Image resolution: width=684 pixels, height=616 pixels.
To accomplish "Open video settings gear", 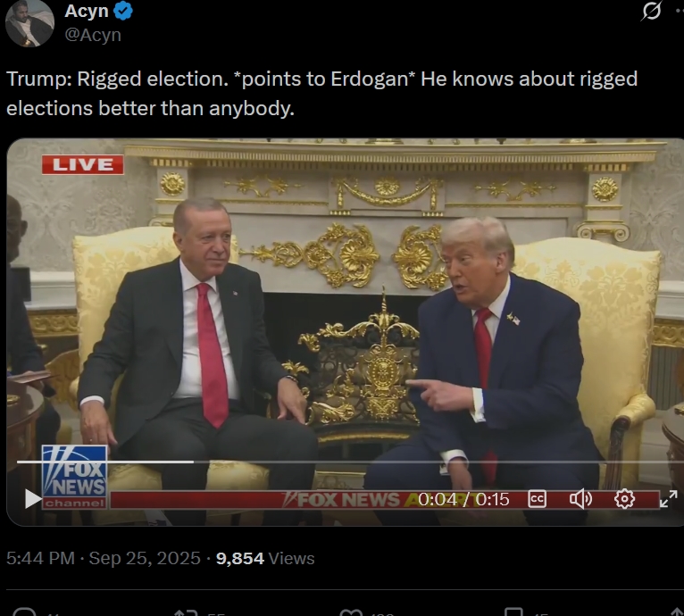I will pos(624,499).
